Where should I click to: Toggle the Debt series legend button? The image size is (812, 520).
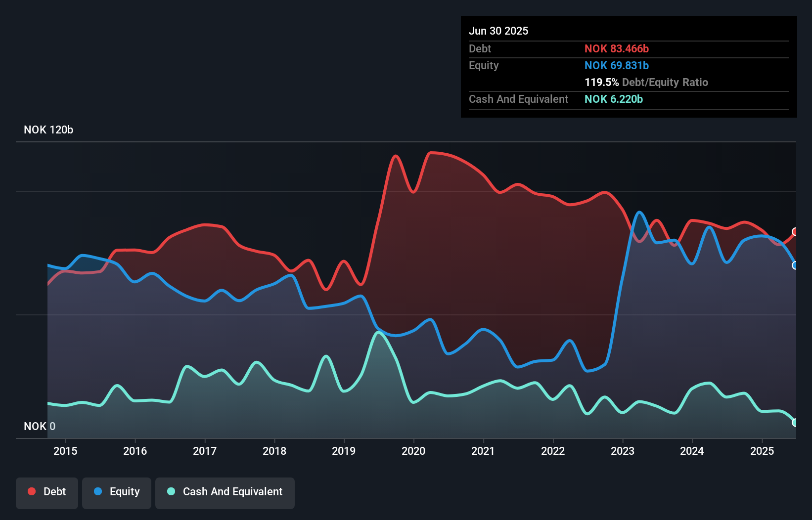pos(47,492)
